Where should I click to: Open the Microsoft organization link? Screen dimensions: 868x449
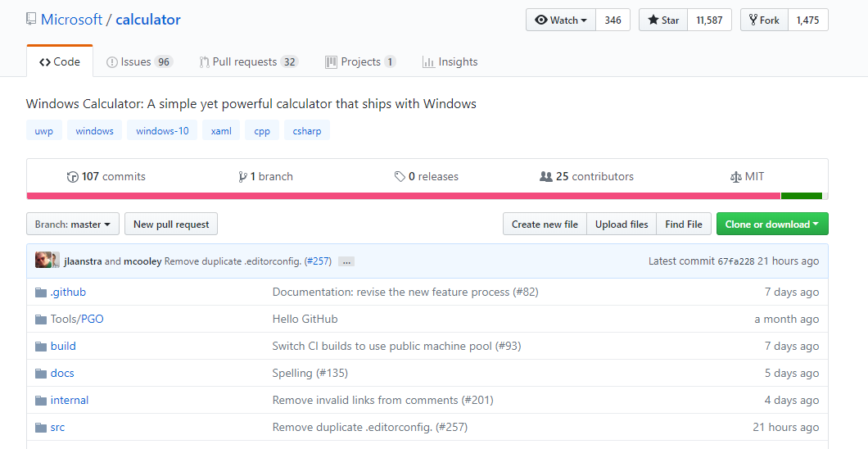71,20
